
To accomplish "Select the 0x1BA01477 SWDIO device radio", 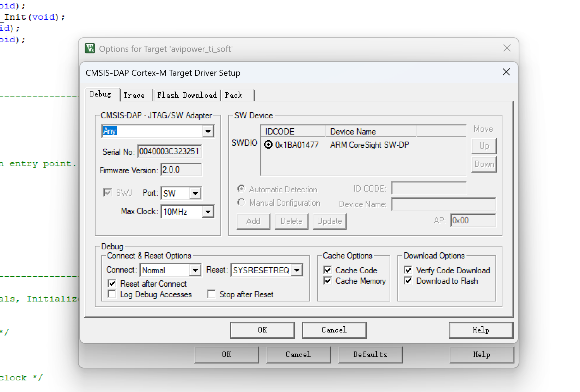I will pos(268,145).
